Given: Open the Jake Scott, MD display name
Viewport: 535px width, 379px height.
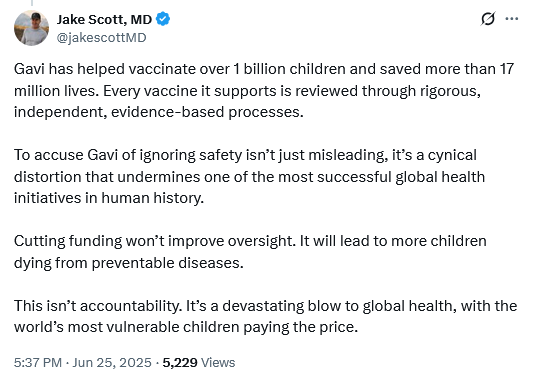Looking at the screenshot, I should (x=104, y=19).
